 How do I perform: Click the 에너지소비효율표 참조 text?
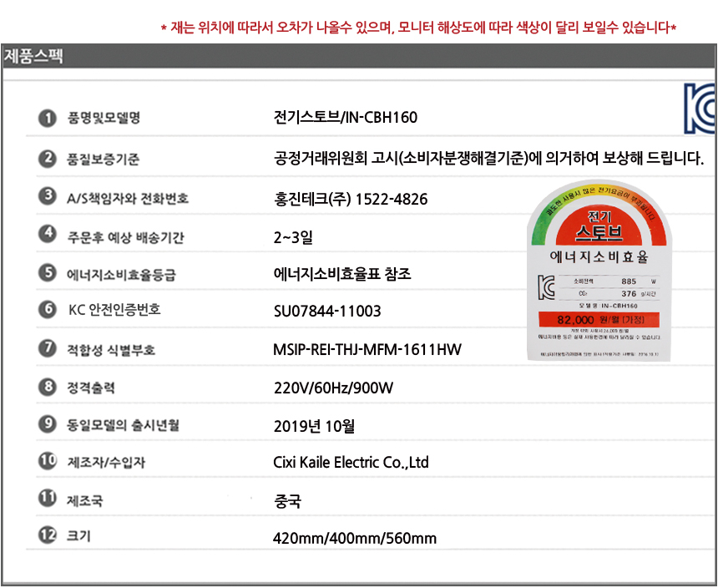pyautogui.click(x=342, y=274)
